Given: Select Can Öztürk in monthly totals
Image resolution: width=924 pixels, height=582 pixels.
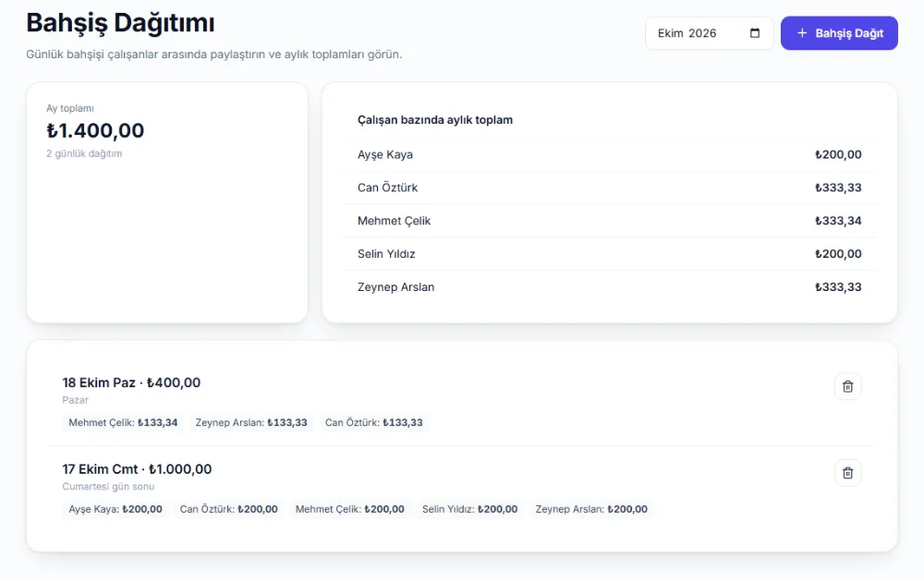Looking at the screenshot, I should point(609,188).
